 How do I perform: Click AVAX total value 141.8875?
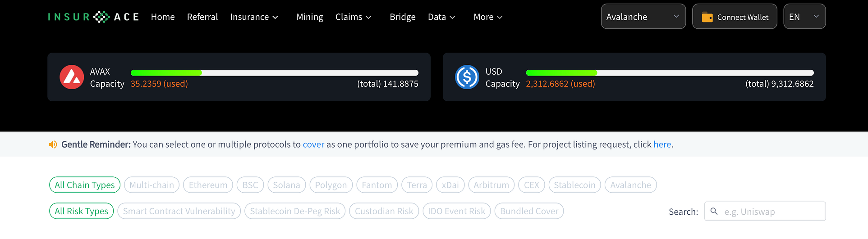(388, 84)
